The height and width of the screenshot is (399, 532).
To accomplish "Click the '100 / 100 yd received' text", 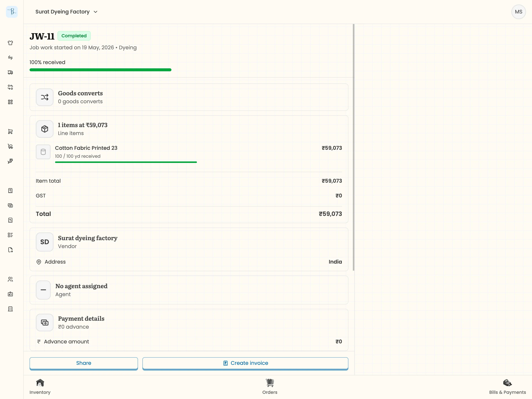I will pos(78,156).
